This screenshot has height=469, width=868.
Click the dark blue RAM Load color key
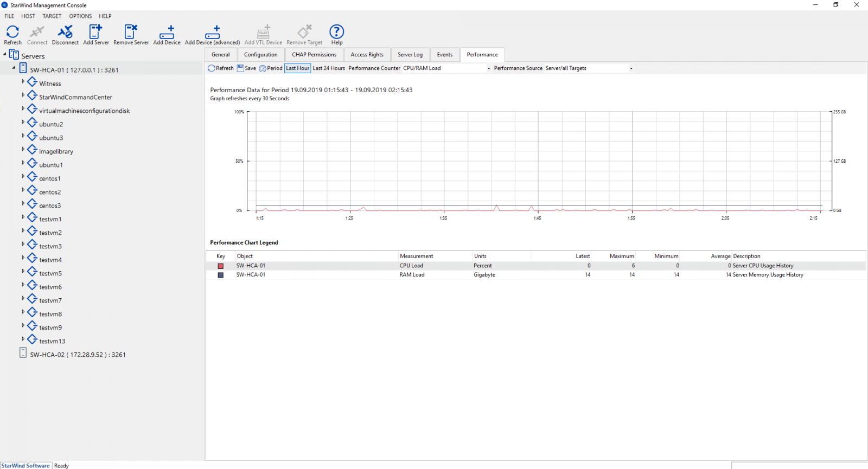pos(221,275)
